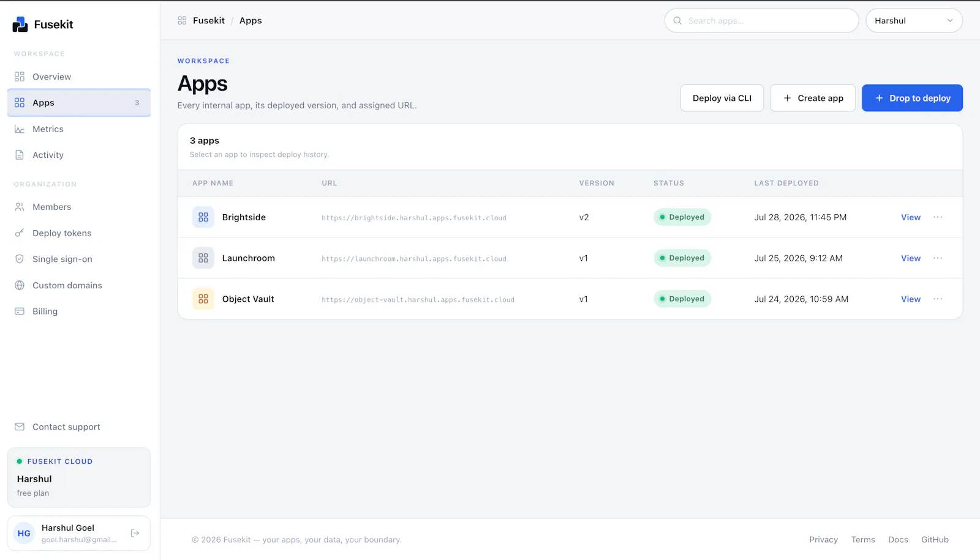Click the v2 version of Brightside
The width and height of the screenshot is (980, 560).
(x=584, y=217)
